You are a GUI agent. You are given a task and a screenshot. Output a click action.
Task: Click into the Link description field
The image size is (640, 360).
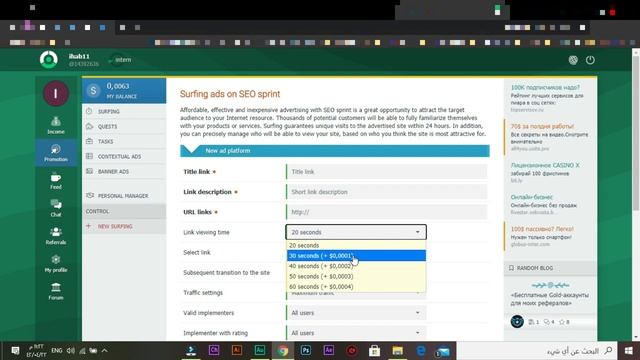(x=387, y=192)
